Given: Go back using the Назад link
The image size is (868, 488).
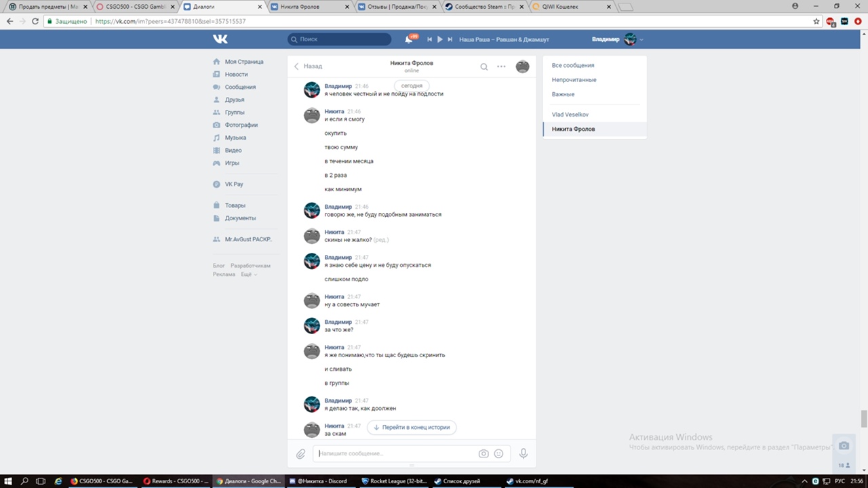Looking at the screenshot, I should pyautogui.click(x=308, y=66).
